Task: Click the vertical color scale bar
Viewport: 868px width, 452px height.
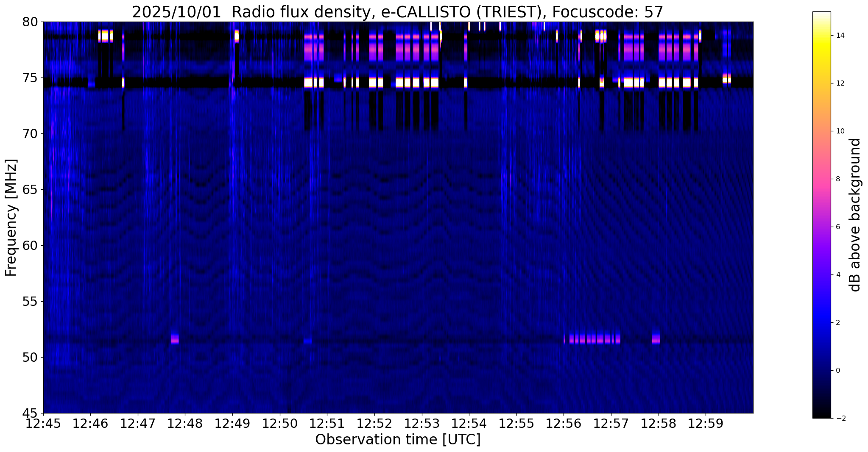Action: click(822, 215)
